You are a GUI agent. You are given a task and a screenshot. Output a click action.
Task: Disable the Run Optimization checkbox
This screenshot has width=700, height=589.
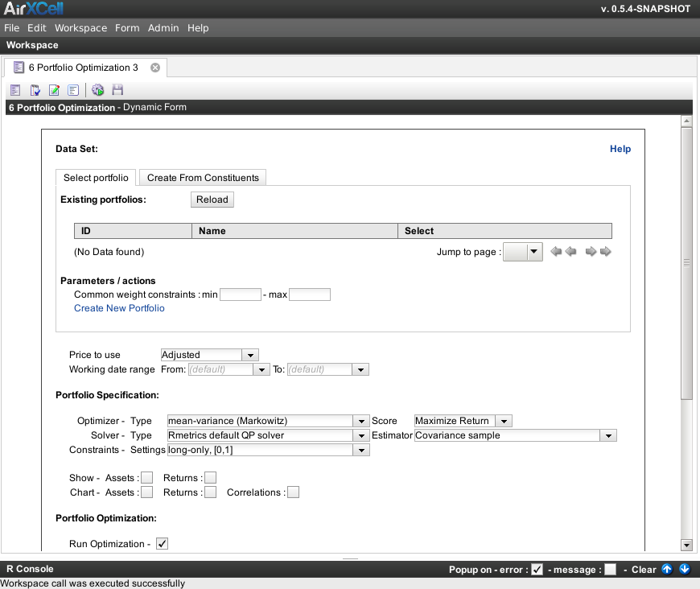click(x=162, y=544)
